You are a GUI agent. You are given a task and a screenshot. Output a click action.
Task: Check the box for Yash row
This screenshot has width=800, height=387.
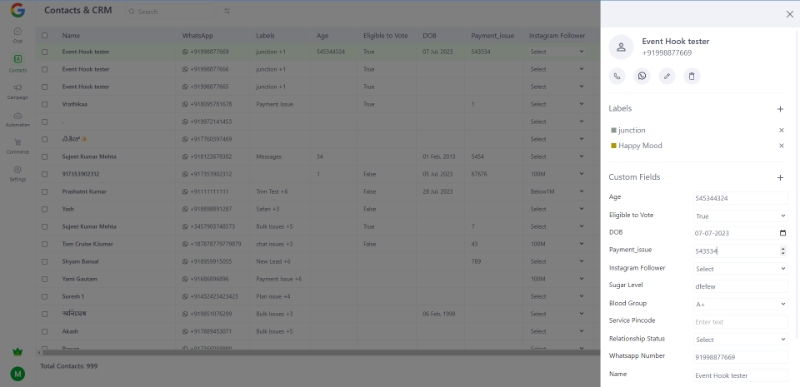click(x=45, y=209)
